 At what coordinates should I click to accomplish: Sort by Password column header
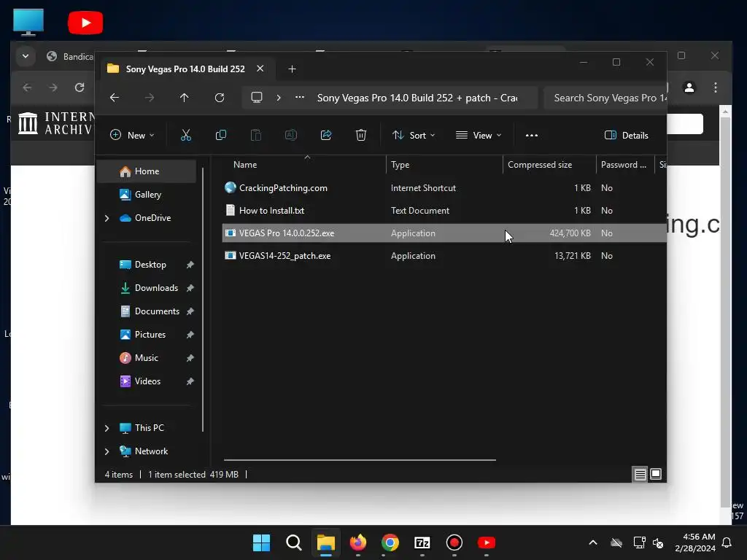tap(625, 165)
